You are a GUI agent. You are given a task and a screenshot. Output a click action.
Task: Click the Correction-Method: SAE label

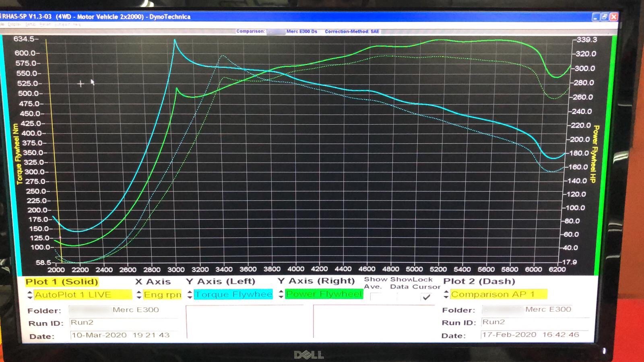coord(352,31)
